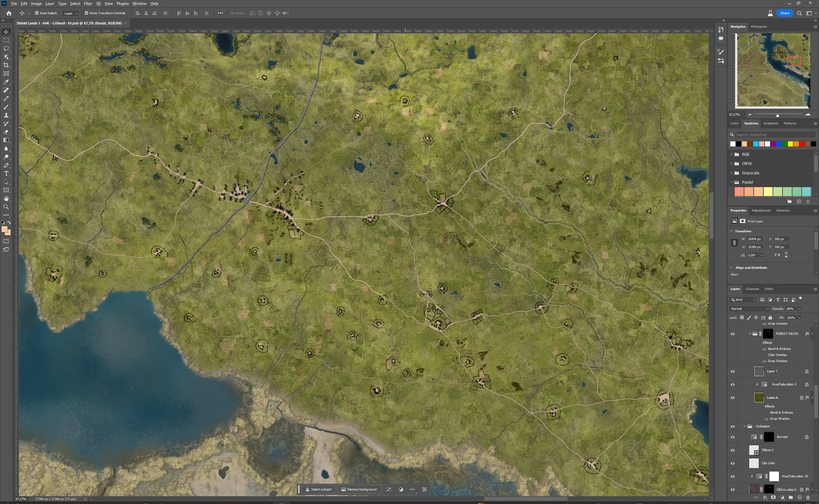
Task: Open the Filter menu
Action: 88,3
